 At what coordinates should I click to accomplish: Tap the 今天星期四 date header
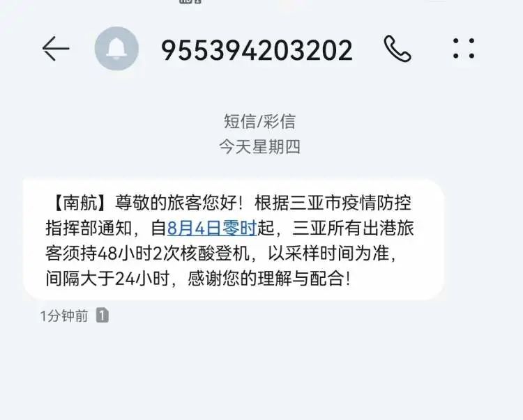[x=259, y=147]
